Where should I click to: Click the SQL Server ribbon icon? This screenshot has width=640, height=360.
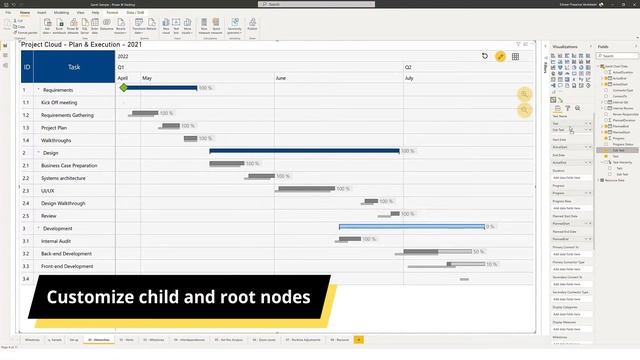84,26
